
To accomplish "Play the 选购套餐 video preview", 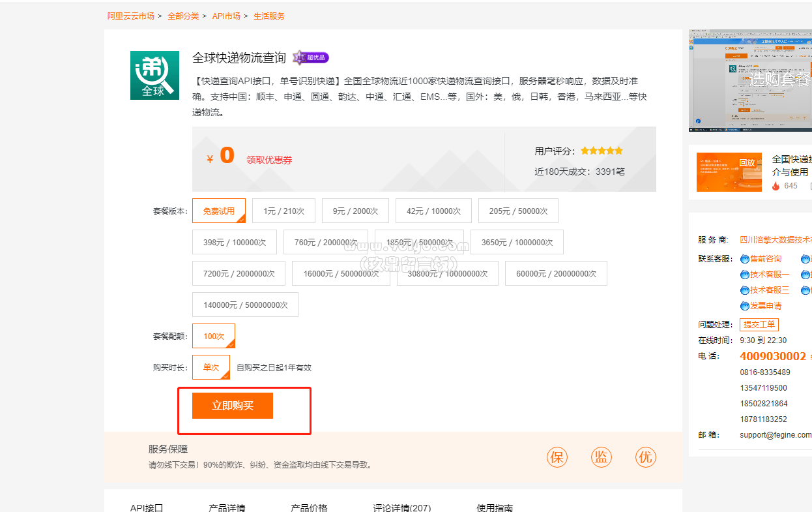I will [x=750, y=80].
